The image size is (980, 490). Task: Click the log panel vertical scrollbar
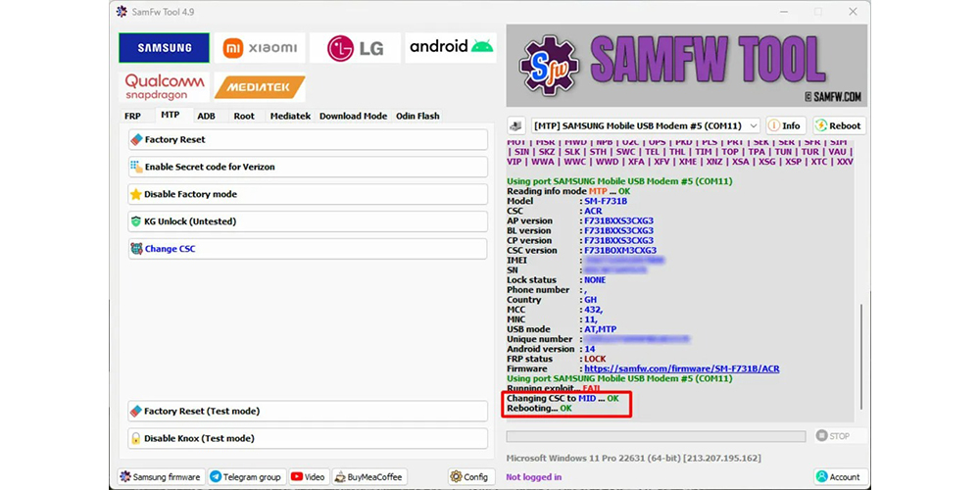tap(860, 357)
